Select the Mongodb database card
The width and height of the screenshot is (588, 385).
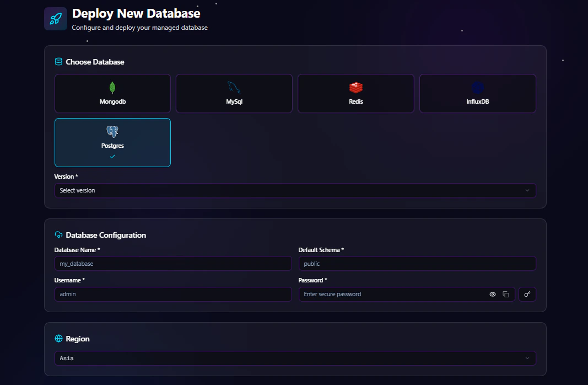[112, 93]
